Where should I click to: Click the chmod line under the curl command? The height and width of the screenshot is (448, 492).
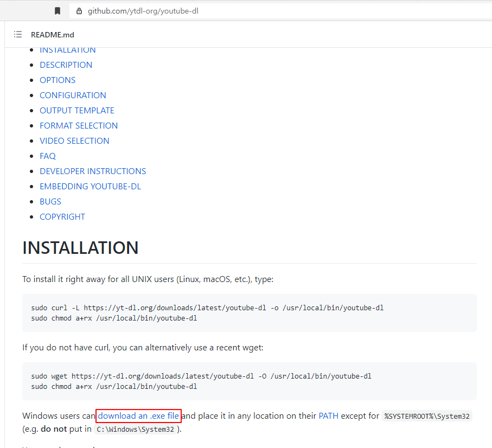pyautogui.click(x=114, y=318)
